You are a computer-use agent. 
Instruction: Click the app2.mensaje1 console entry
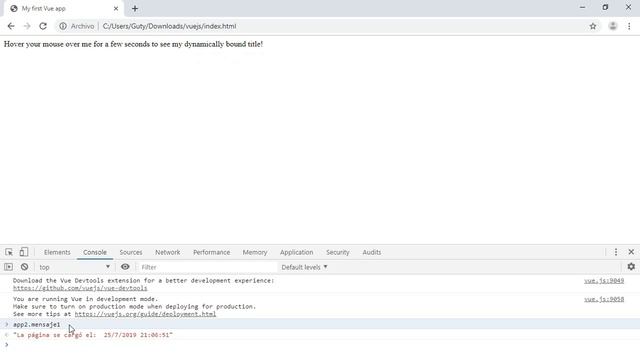[36, 324]
